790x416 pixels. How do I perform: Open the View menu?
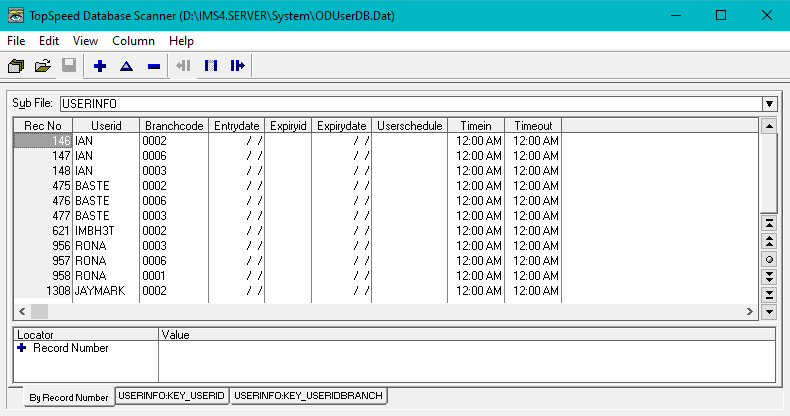click(85, 41)
